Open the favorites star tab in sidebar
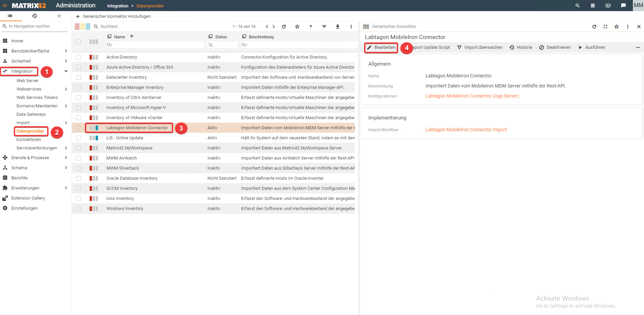644x315 pixels. click(59, 16)
